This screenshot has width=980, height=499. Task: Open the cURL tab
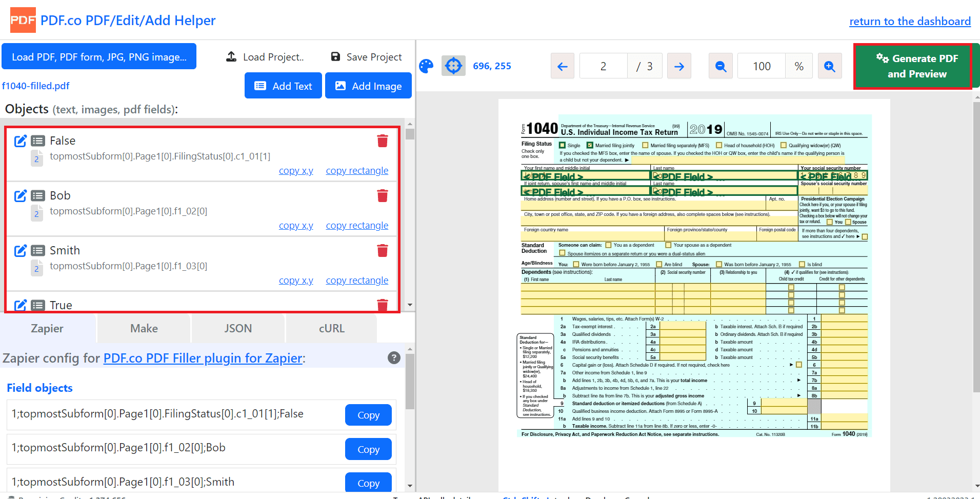(x=331, y=329)
